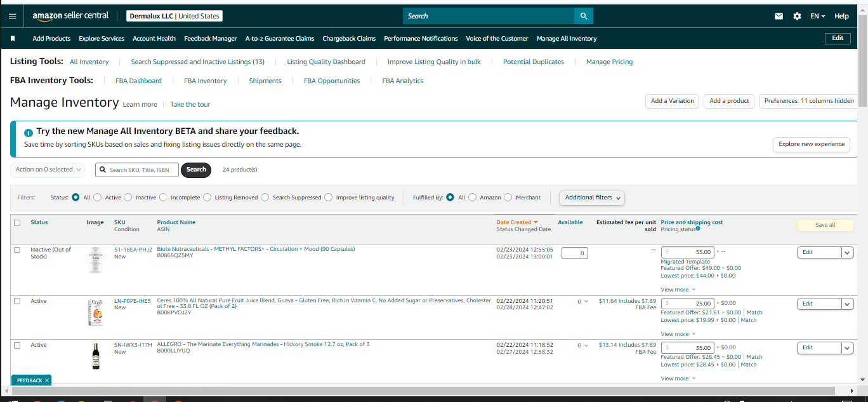Viewport: 868px width, 402px height.
Task: Select the Active status radio button
Action: tap(97, 198)
